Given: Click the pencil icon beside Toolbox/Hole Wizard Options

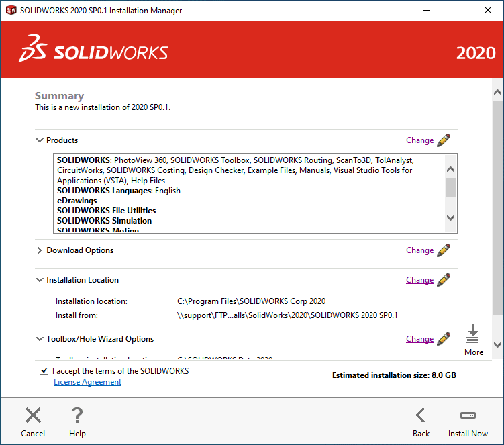Looking at the screenshot, I should coord(444,339).
